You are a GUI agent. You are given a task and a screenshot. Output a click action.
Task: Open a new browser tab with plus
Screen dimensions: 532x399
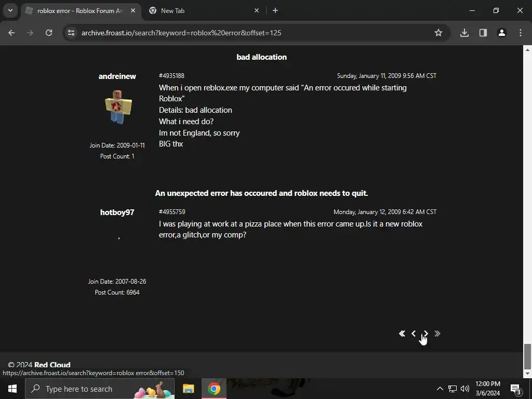[275, 10]
